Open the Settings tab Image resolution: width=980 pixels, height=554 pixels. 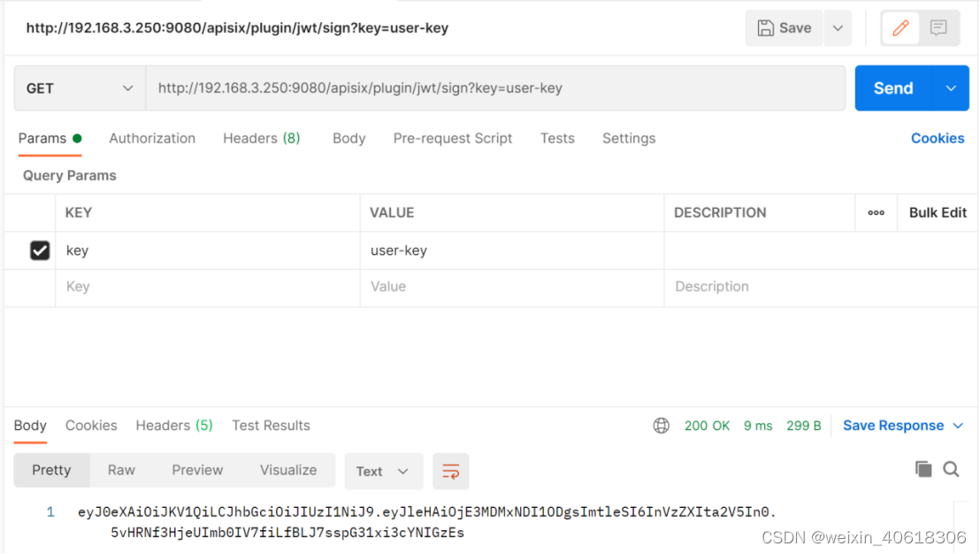(x=629, y=139)
